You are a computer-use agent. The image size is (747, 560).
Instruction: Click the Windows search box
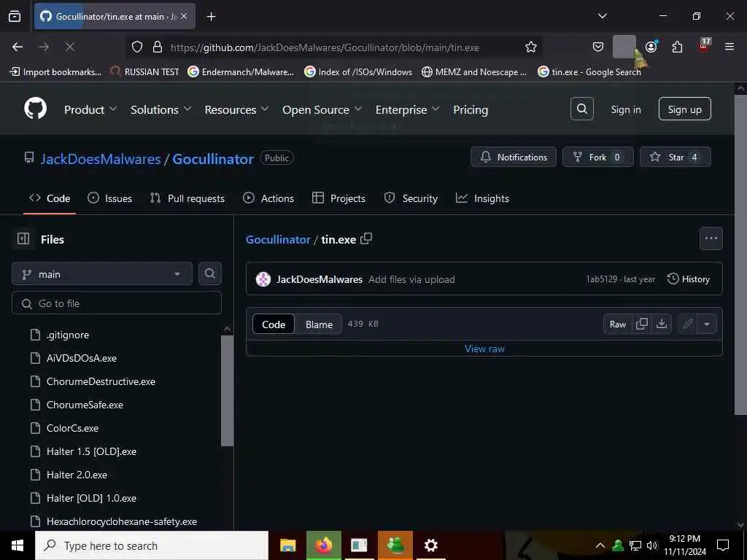(152, 545)
